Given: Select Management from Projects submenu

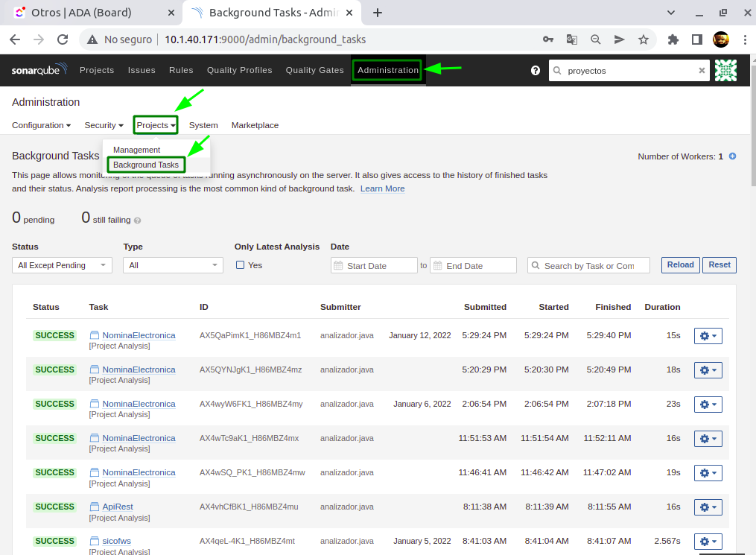Looking at the screenshot, I should click(x=136, y=150).
